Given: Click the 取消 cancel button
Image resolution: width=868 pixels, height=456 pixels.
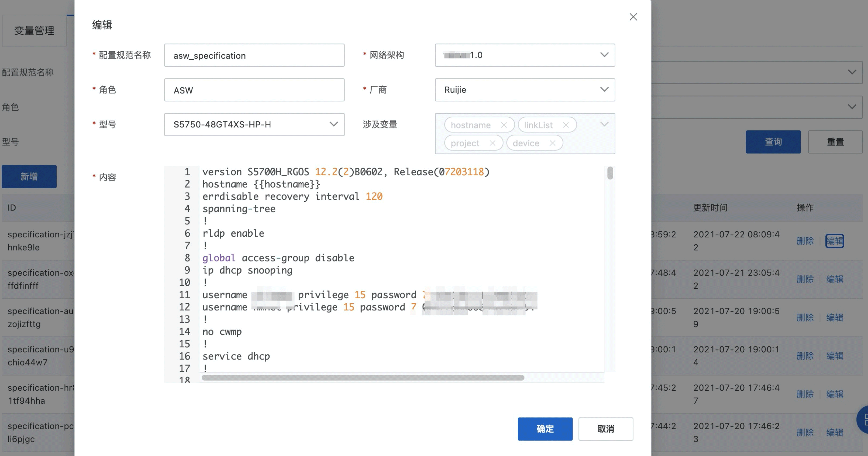Looking at the screenshot, I should (x=605, y=429).
